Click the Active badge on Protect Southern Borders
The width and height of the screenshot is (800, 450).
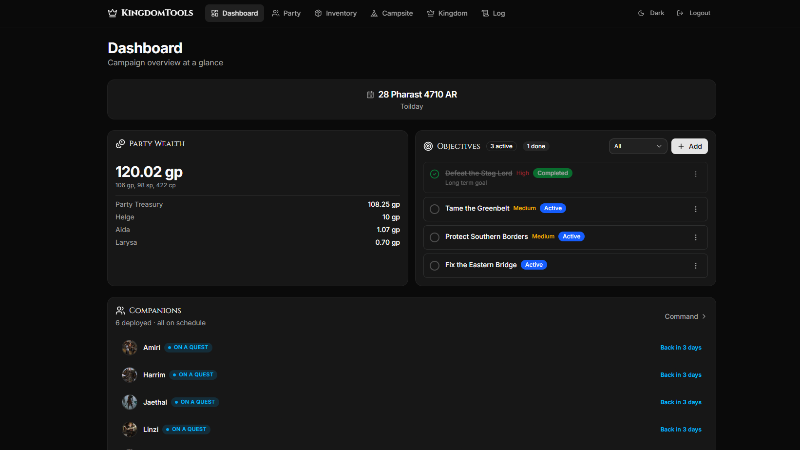(x=571, y=236)
